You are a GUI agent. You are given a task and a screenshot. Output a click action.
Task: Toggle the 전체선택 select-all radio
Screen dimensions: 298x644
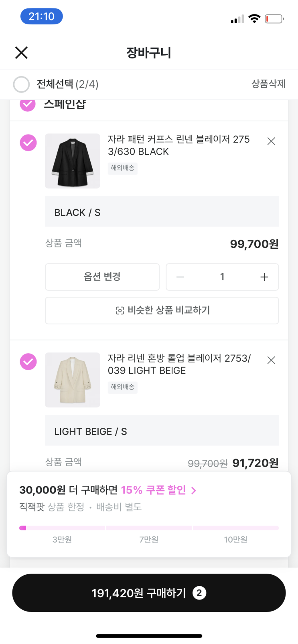tap(21, 85)
